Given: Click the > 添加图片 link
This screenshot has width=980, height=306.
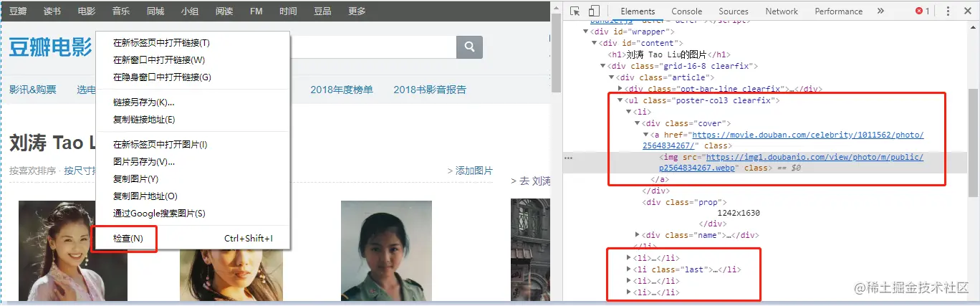Looking at the screenshot, I should [470, 171].
